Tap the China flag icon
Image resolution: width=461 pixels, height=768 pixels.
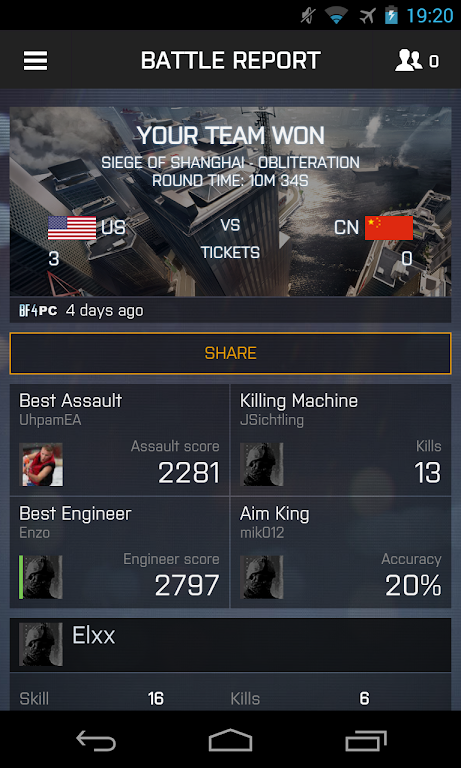[389, 228]
